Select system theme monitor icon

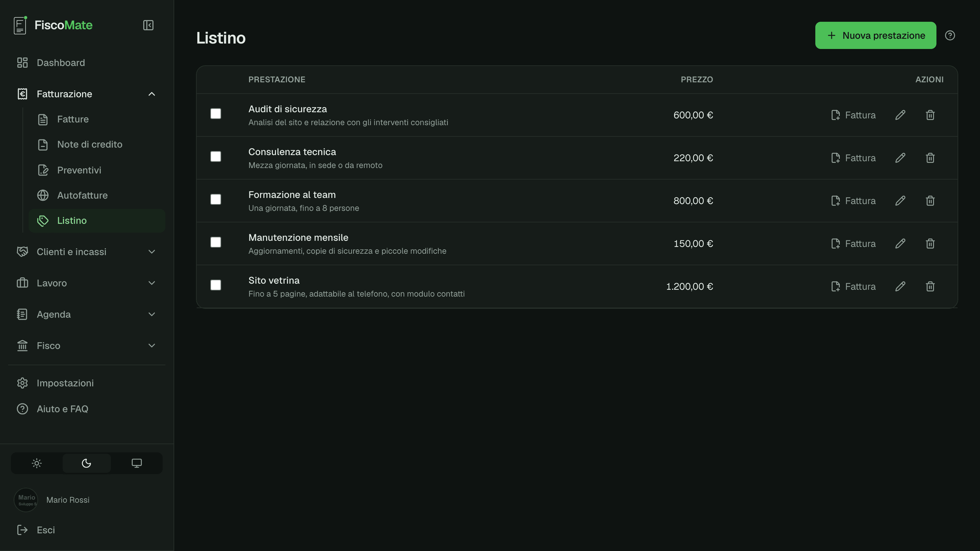(x=136, y=463)
